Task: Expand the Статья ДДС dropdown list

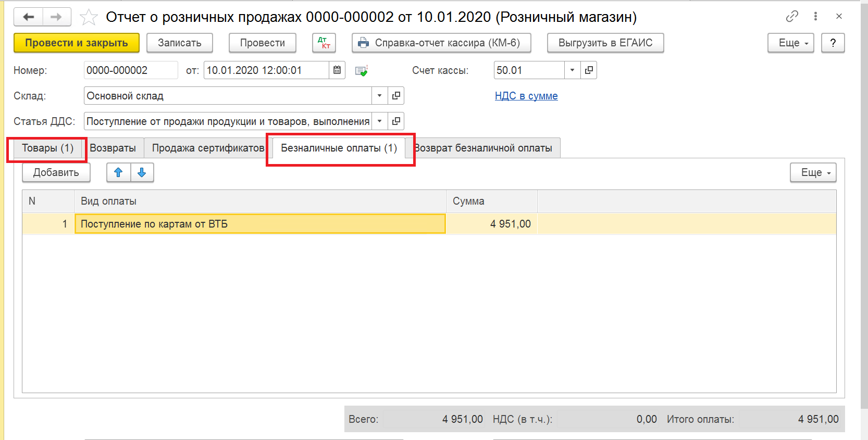Action: pos(379,121)
